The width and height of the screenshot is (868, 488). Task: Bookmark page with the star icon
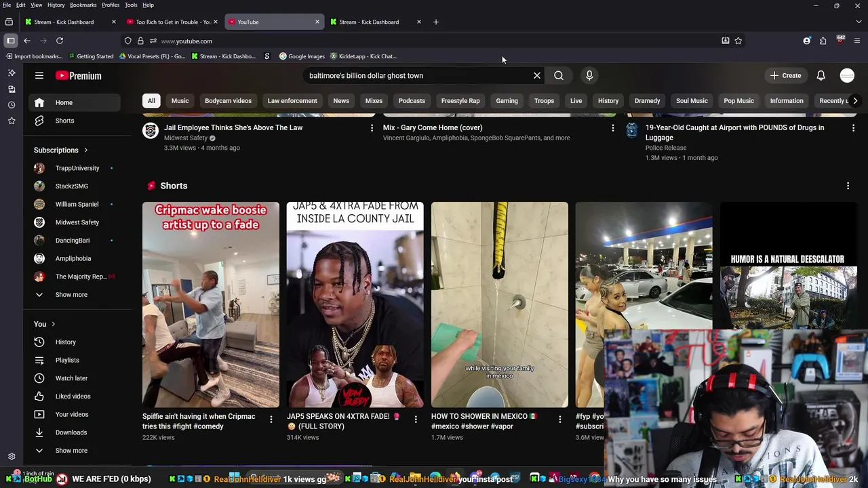pos(738,41)
